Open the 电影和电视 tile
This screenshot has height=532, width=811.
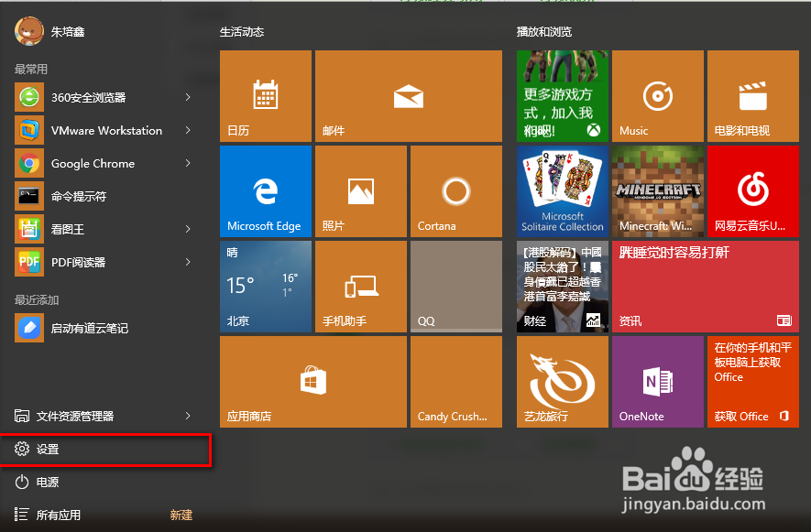[x=753, y=96]
